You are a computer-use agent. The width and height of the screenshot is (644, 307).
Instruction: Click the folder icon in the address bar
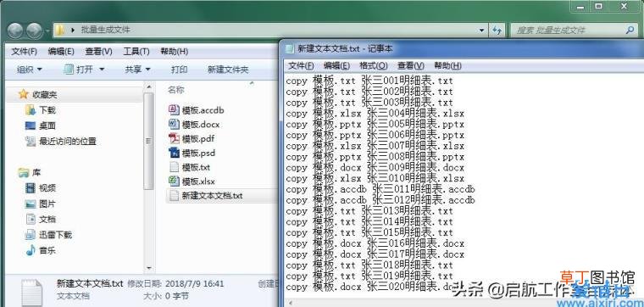pyautogui.click(x=60, y=30)
